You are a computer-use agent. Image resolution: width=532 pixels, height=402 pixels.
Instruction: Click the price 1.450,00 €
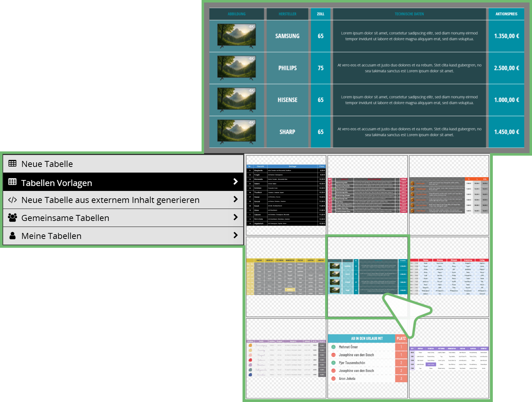coord(506,132)
